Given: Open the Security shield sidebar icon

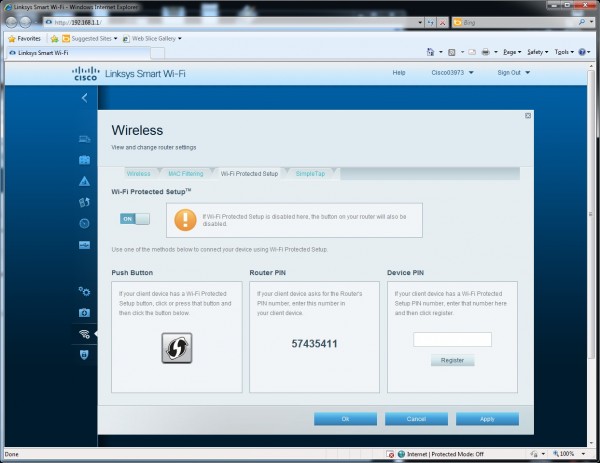Looking at the screenshot, I should pos(85,355).
